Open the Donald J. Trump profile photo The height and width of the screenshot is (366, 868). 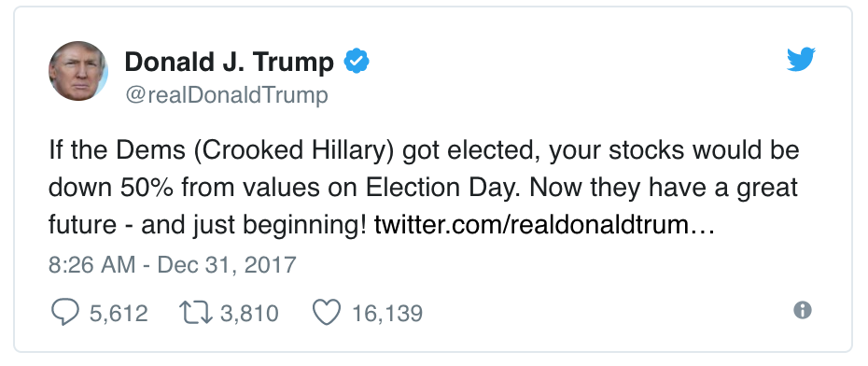coord(78,71)
